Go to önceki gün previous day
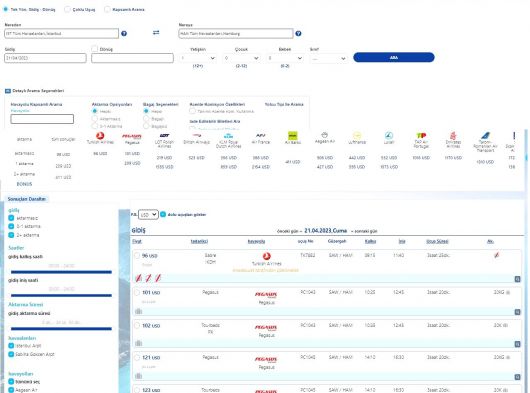 pos(289,231)
